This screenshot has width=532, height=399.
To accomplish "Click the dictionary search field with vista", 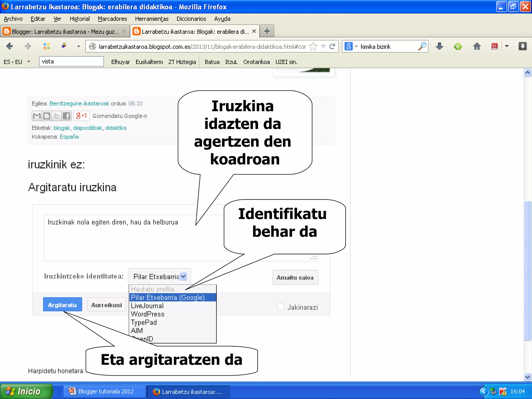I will point(71,62).
